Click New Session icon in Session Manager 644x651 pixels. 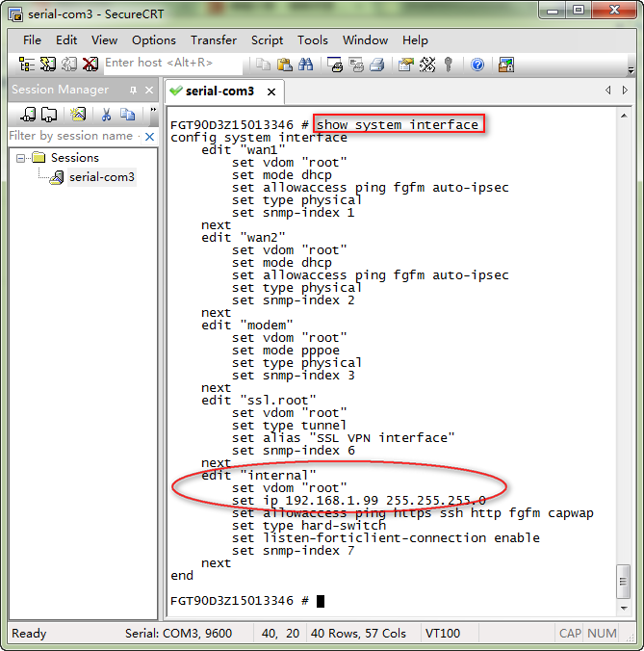[78, 115]
